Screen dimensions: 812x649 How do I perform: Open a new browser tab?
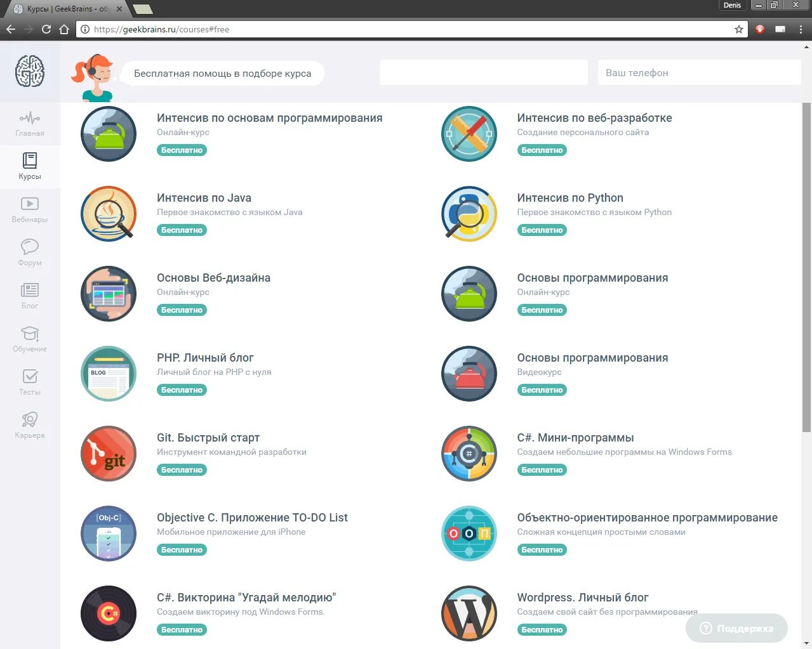[x=143, y=9]
